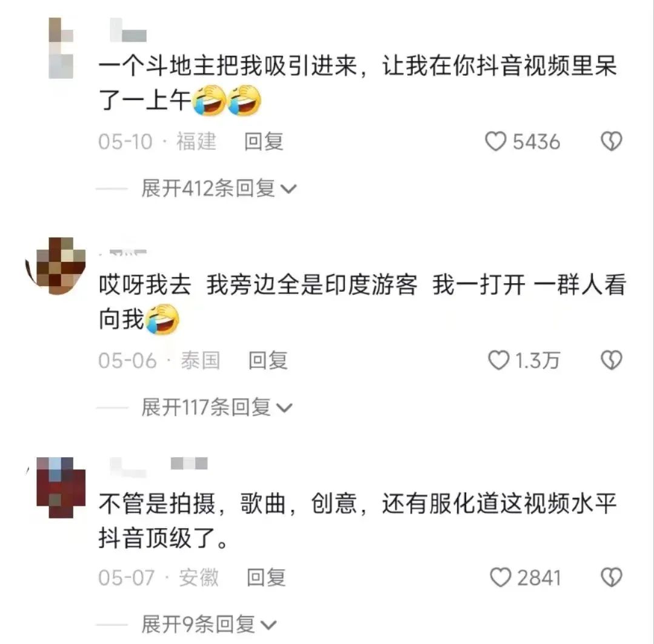Reply to the 05-10 福建 comment
This screenshot has width=654, height=644.
pos(264,141)
